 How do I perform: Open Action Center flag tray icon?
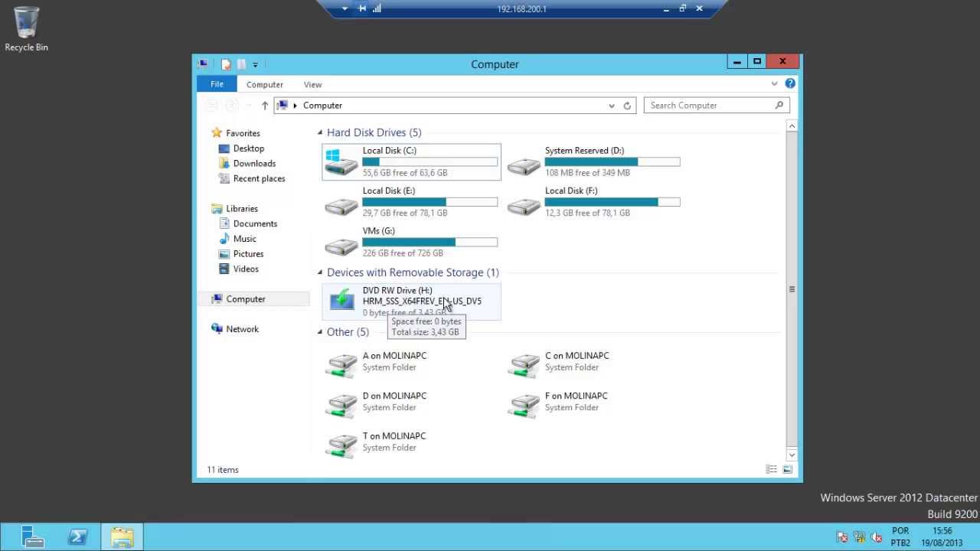coord(842,537)
